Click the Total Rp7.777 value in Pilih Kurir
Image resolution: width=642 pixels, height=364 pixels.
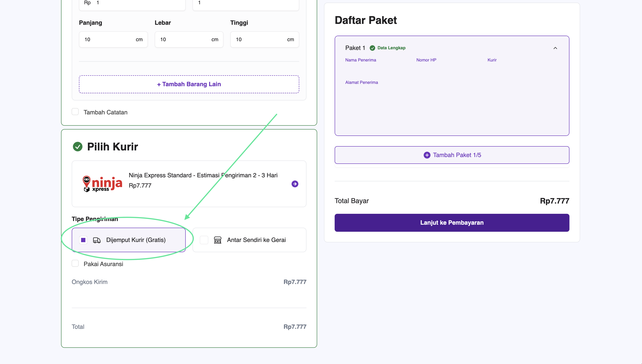[x=295, y=327]
